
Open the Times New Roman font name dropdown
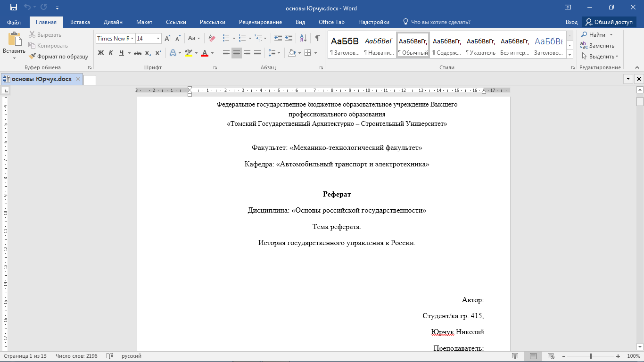132,39
